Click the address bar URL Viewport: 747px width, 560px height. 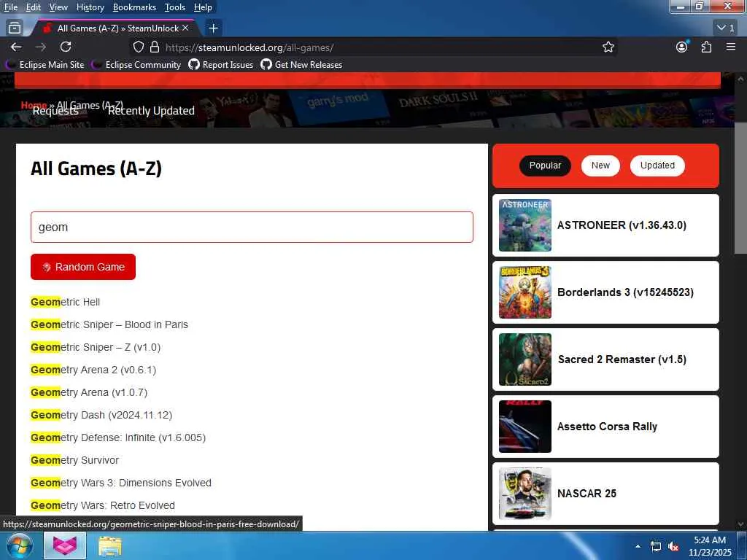pyautogui.click(x=249, y=47)
